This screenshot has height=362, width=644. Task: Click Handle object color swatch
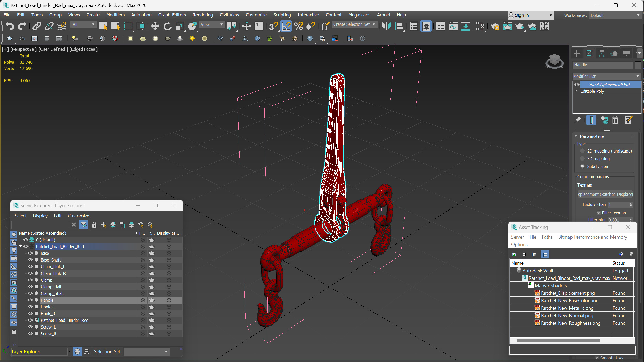tap(638, 65)
